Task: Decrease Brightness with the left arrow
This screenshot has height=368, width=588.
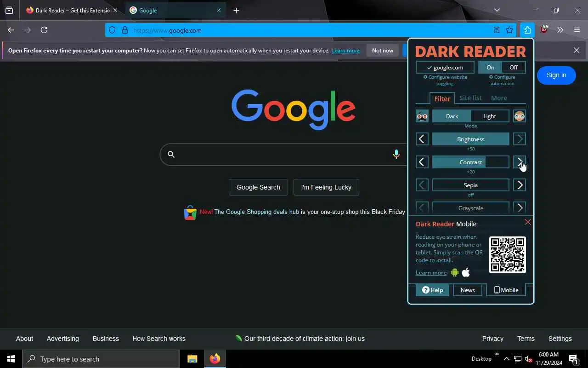Action: (422, 139)
